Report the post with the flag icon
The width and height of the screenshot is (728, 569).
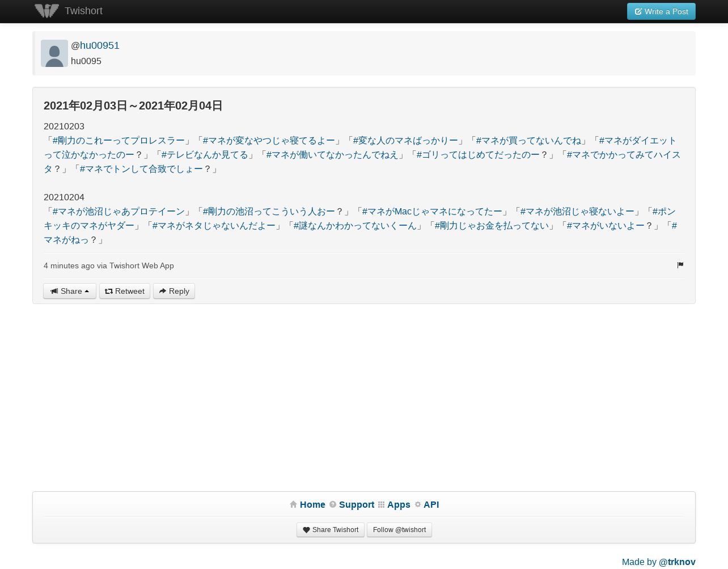680,265
